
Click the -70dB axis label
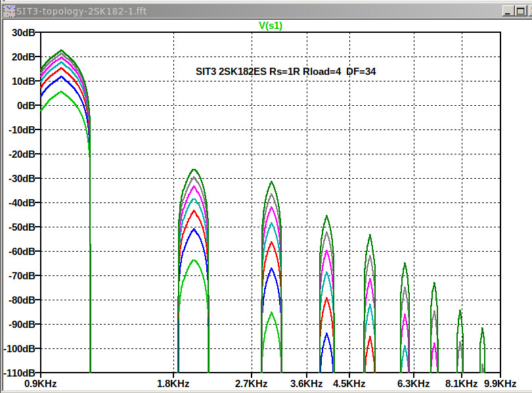22,276
